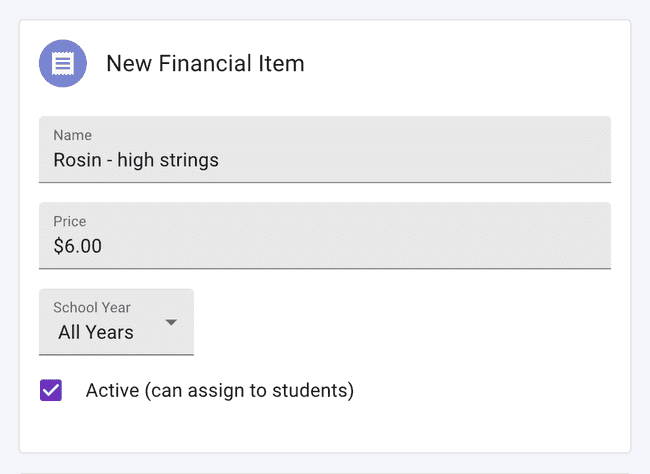Click the 'Name' field label
The width and height of the screenshot is (650, 474).
pos(72,135)
